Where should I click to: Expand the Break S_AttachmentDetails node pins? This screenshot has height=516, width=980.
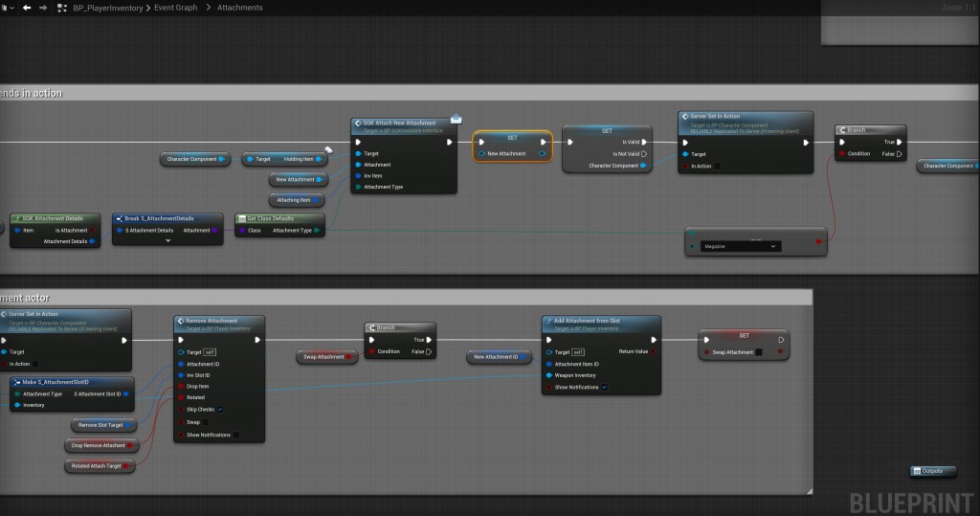pos(167,241)
